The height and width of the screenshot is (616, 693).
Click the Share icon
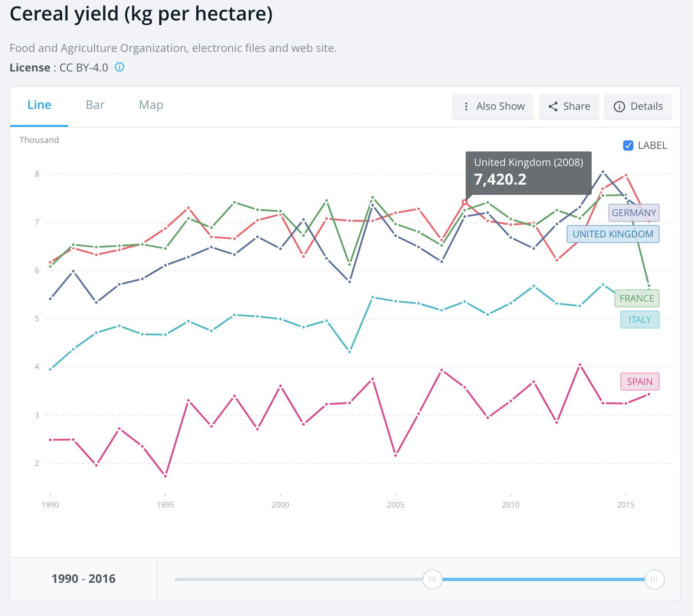pyautogui.click(x=553, y=106)
